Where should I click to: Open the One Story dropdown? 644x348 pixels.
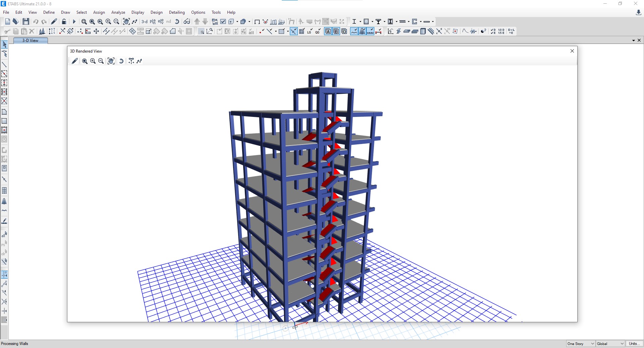click(581, 344)
